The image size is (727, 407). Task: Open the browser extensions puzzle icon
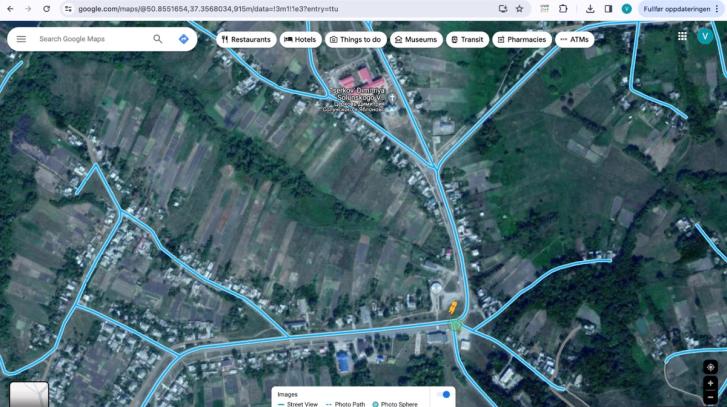563,9
